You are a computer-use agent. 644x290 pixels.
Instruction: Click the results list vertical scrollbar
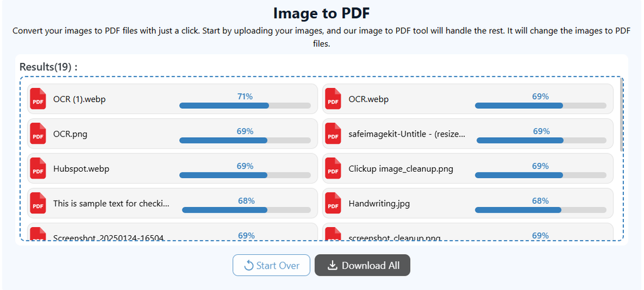pyautogui.click(x=621, y=114)
